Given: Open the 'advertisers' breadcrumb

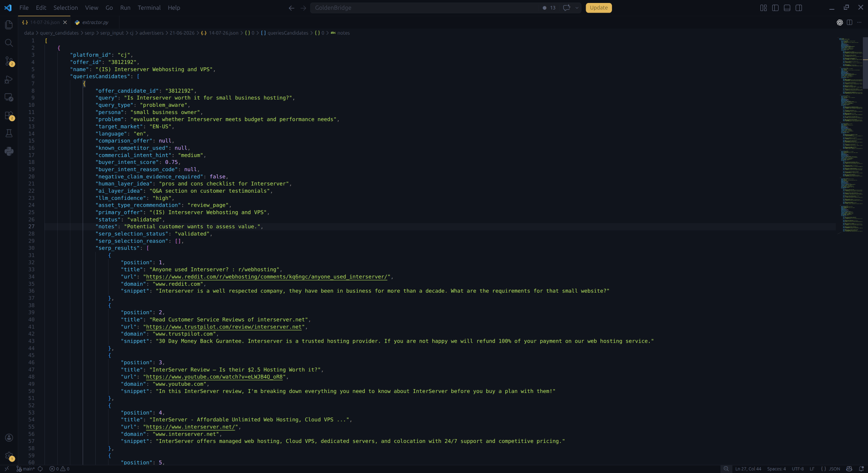Looking at the screenshot, I should [x=151, y=33].
